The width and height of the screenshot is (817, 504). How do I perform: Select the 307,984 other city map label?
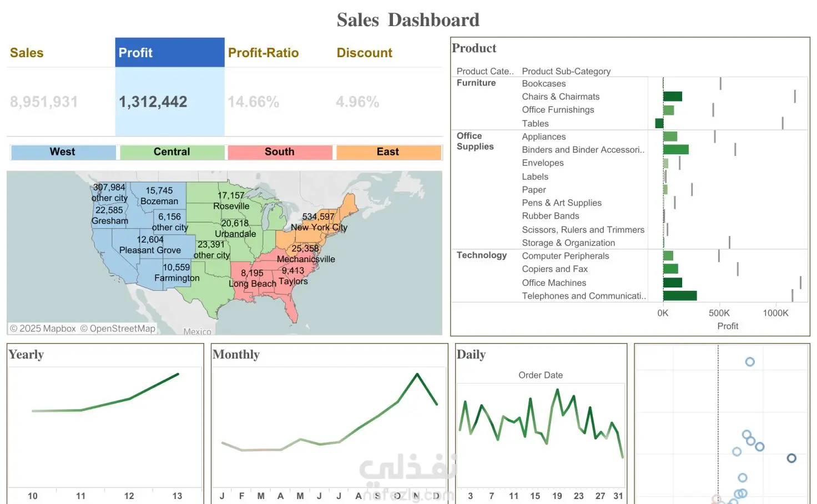click(109, 193)
